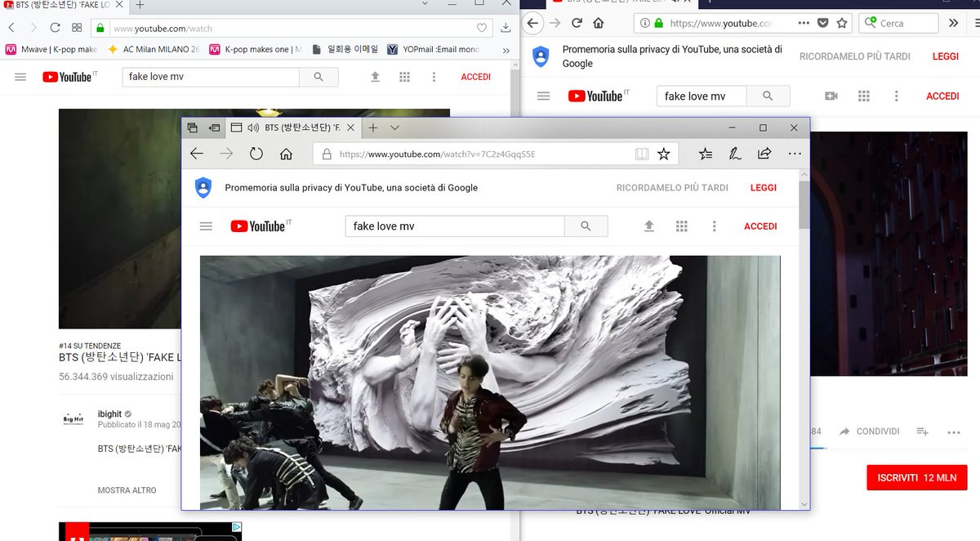
Task: Open YOPmail bookmark in Opera
Action: (x=433, y=49)
